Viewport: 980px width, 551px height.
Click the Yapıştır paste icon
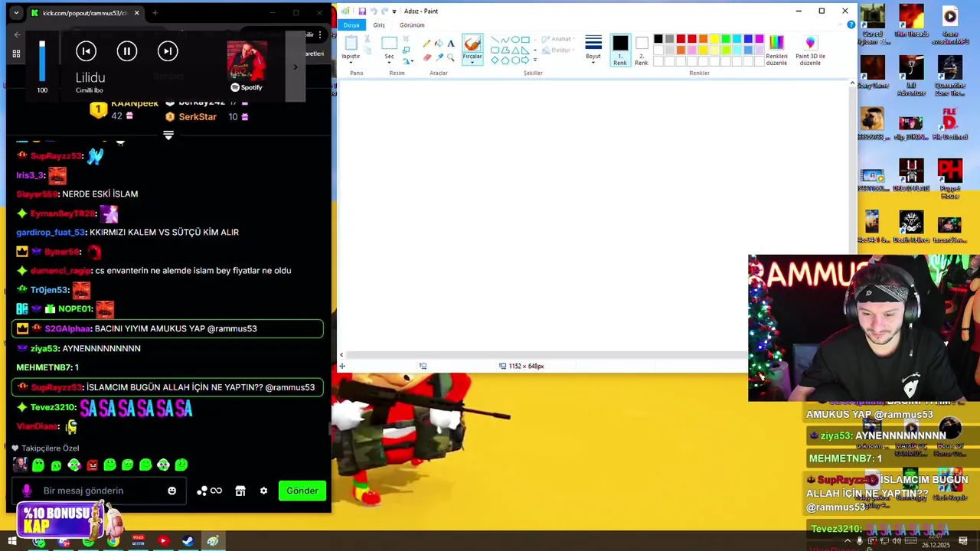tap(351, 43)
